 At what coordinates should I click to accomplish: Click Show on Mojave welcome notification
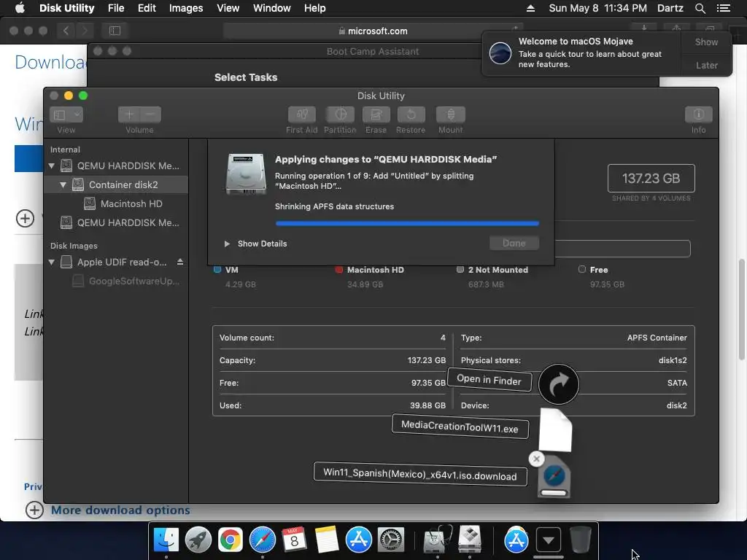tap(706, 42)
